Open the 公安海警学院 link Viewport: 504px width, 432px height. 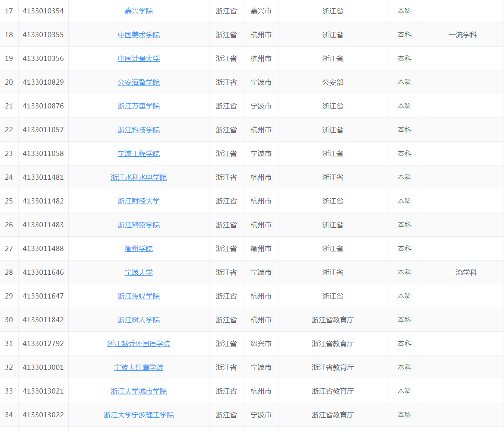click(139, 82)
